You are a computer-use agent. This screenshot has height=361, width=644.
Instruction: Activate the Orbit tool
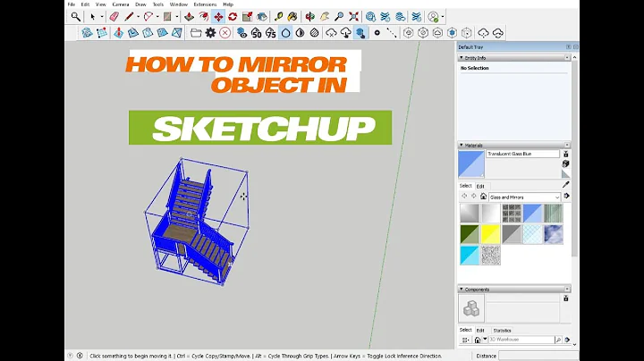pyautogui.click(x=310, y=16)
